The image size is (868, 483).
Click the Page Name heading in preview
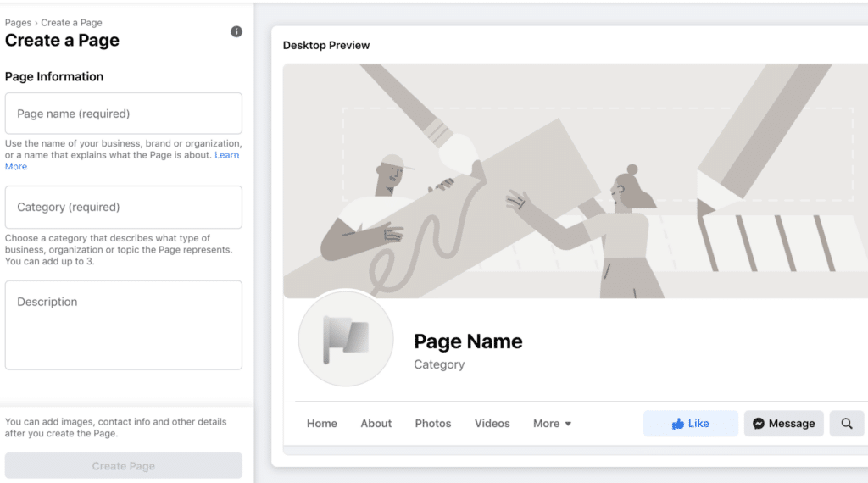[x=468, y=341]
